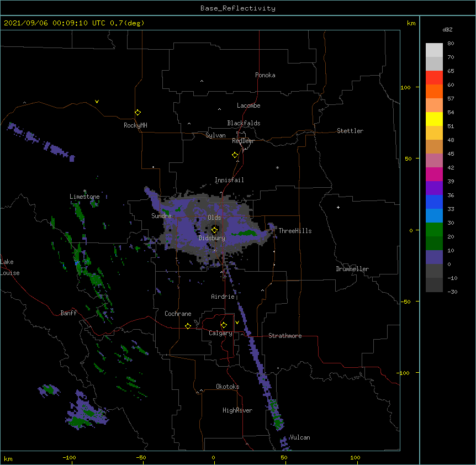The width and height of the screenshot is (476, 465).
Task: Click the 0 tick on the right axis
Action: click(x=411, y=231)
